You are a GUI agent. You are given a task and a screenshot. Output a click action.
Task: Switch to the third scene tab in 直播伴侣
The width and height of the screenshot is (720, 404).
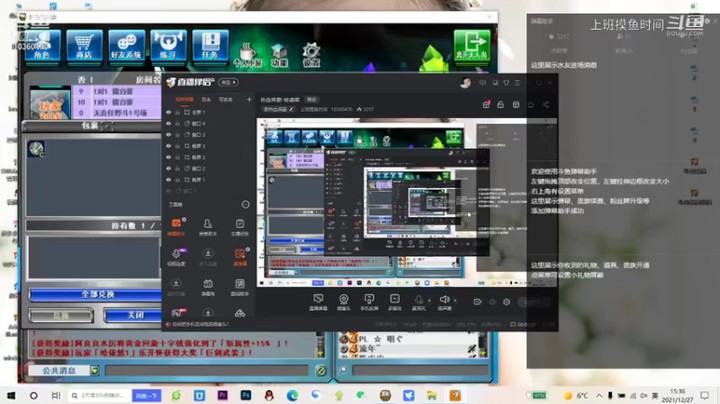coord(225,99)
